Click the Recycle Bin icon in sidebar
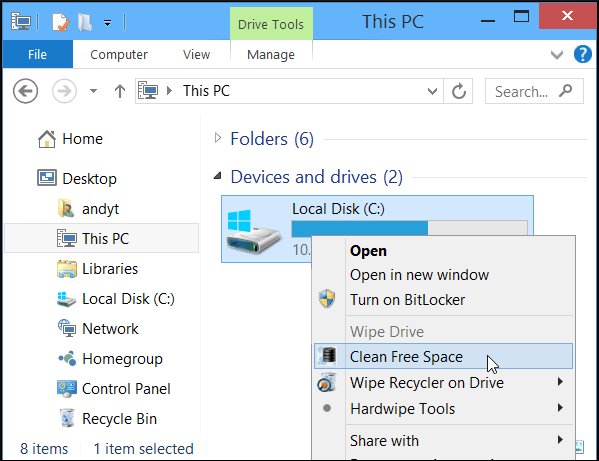Screen dimensions: 599x461 (x=67, y=418)
